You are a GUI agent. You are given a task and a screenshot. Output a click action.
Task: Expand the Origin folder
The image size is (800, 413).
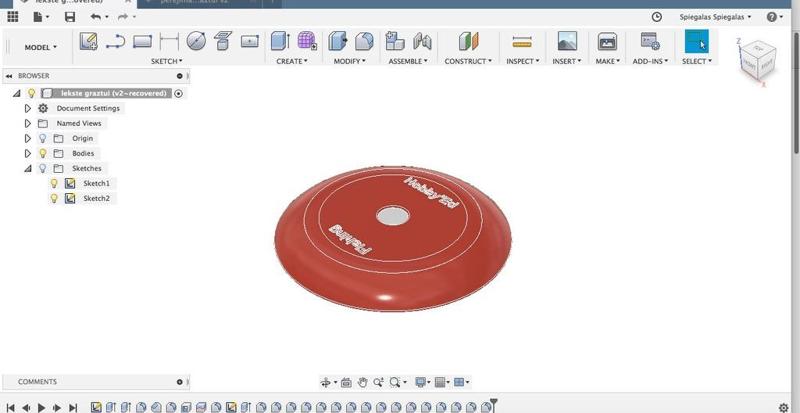[28, 138]
